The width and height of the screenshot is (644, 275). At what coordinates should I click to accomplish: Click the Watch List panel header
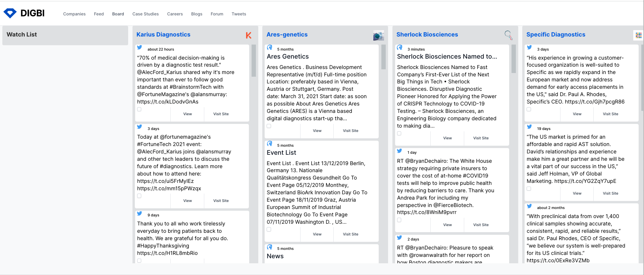[x=65, y=36]
